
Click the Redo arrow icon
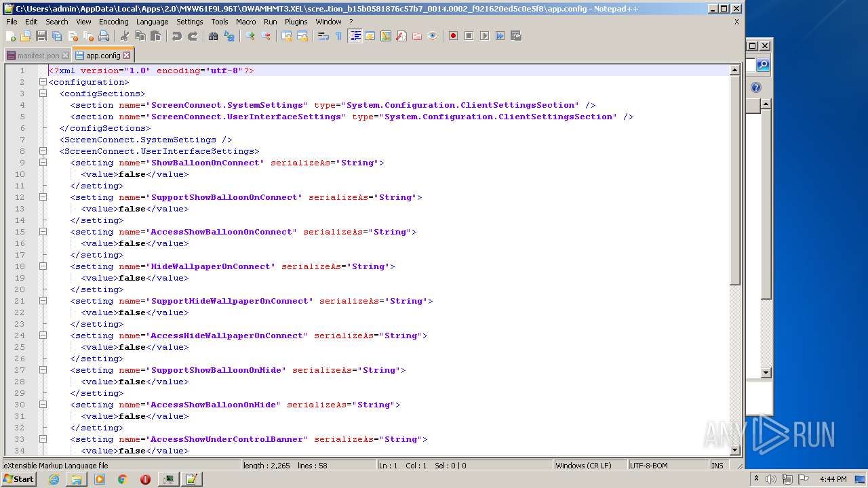pyautogui.click(x=193, y=36)
